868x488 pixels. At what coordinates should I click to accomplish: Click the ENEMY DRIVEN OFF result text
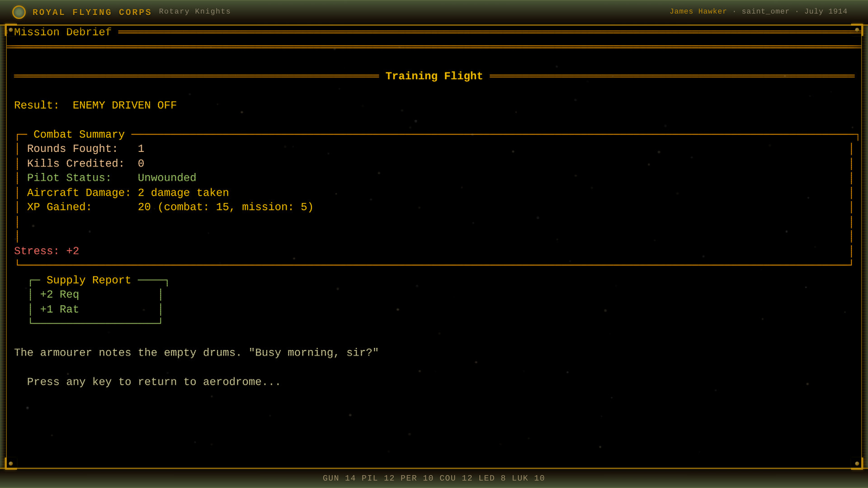tap(125, 105)
